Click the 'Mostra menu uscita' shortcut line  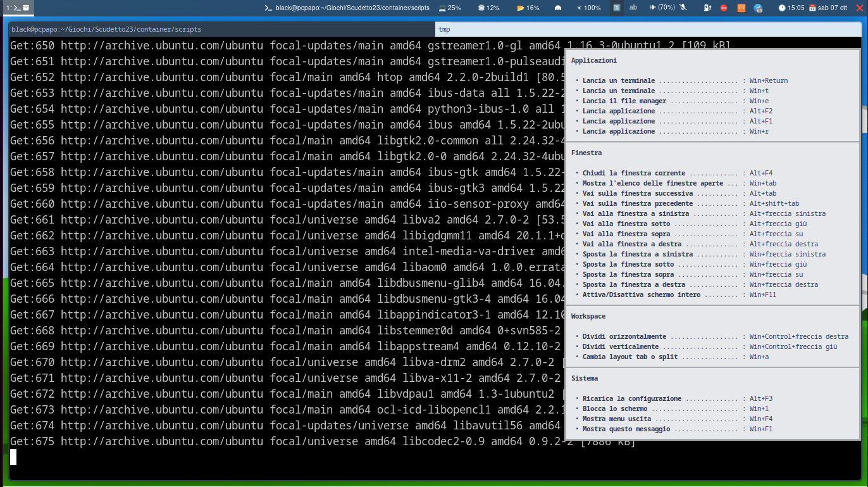point(674,419)
